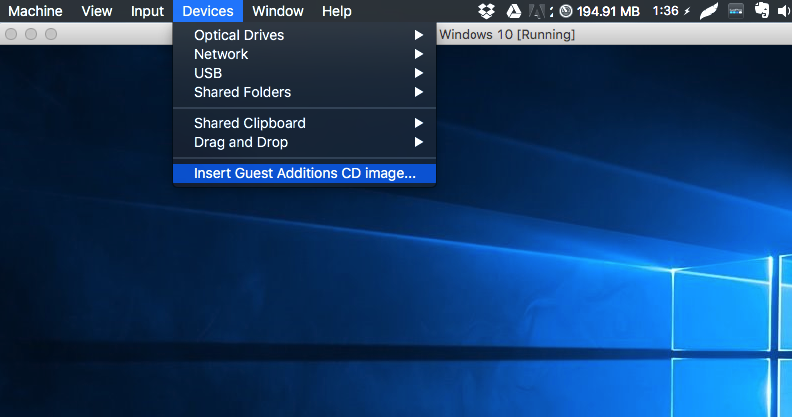Expand the Shared Folders submenu arrow

(419, 92)
